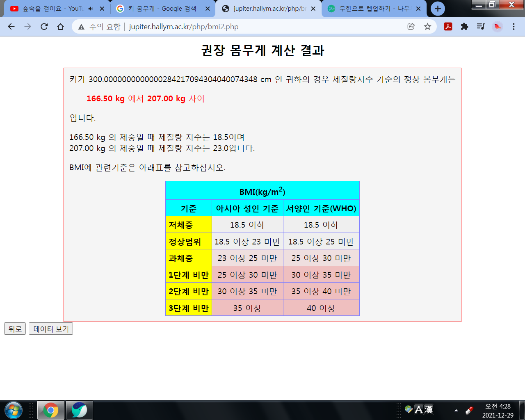
Task: Open the Windows Start menu orb
Action: click(x=14, y=410)
